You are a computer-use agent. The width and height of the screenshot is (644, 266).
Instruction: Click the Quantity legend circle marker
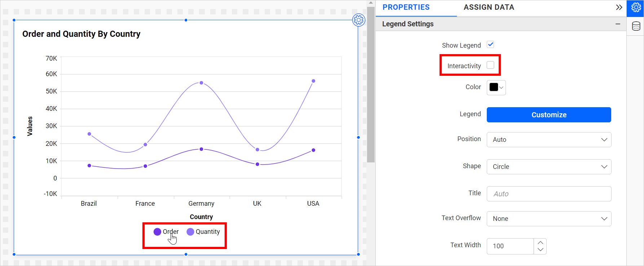190,232
